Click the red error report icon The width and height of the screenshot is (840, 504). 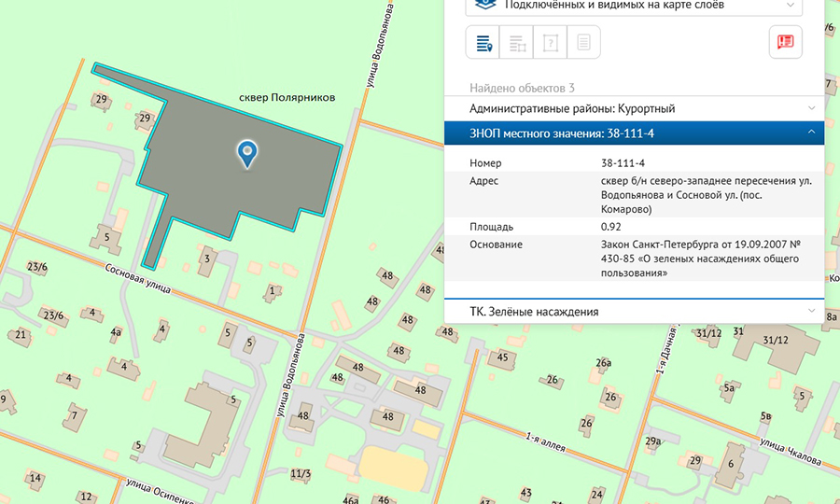tap(785, 42)
